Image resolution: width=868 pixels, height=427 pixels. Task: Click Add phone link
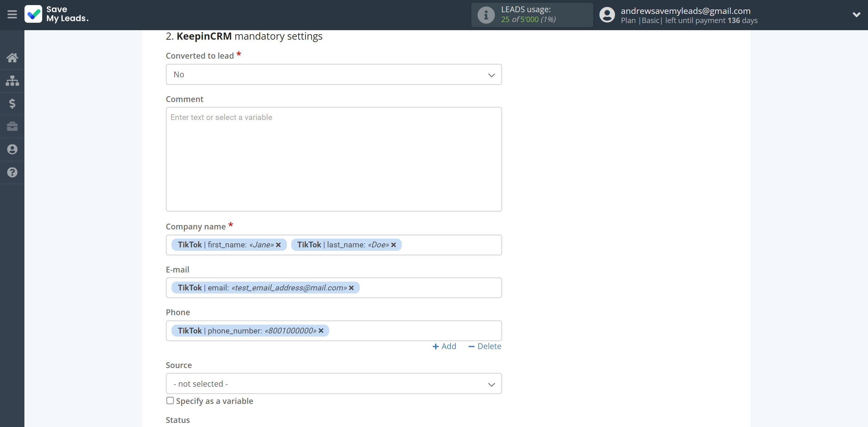click(x=444, y=346)
